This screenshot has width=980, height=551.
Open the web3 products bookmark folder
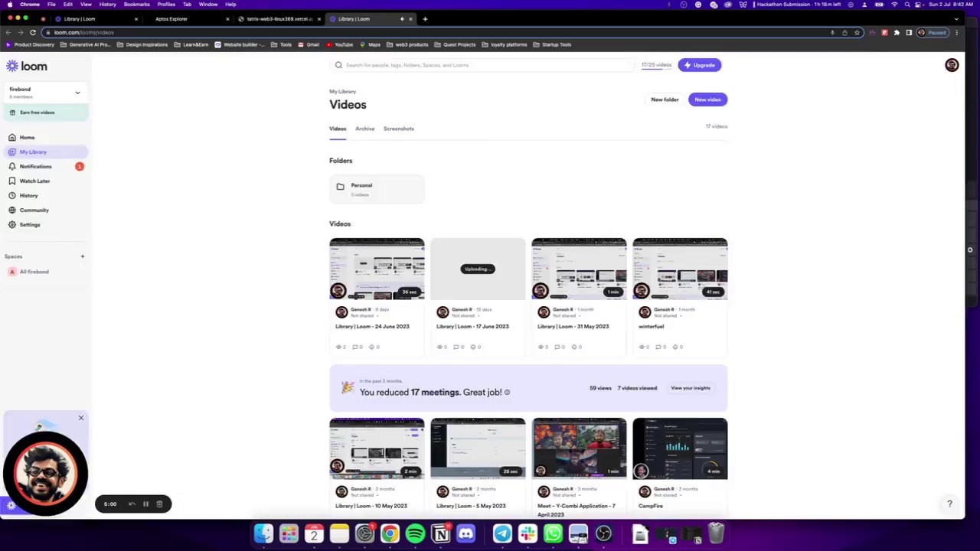coord(407,44)
